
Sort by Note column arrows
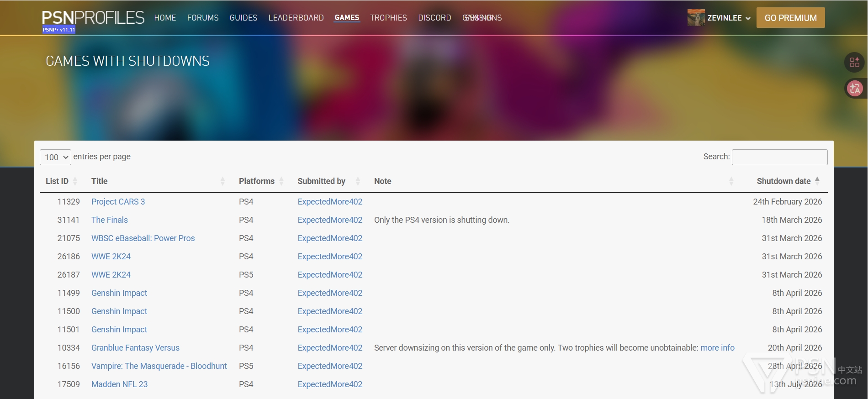click(x=731, y=181)
